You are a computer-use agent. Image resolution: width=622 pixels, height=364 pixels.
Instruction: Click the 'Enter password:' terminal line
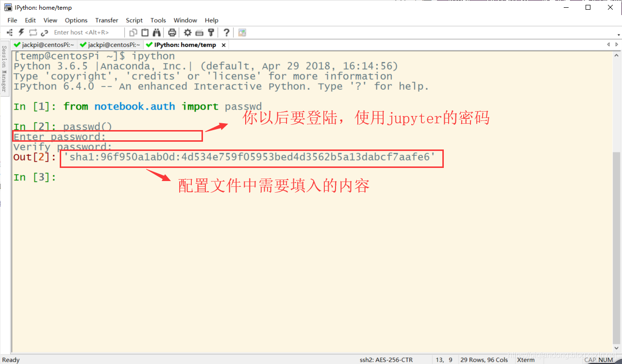[x=60, y=137]
